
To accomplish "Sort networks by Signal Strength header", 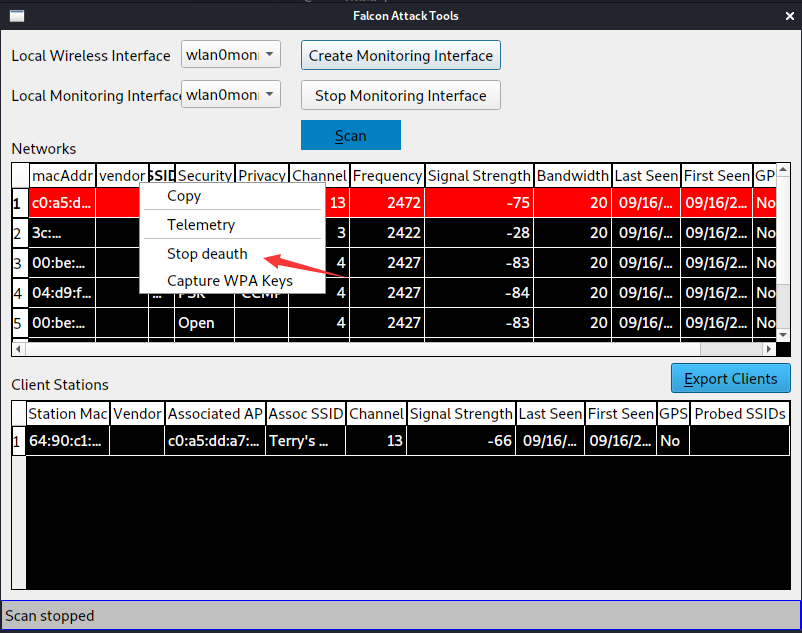I will tap(479, 175).
